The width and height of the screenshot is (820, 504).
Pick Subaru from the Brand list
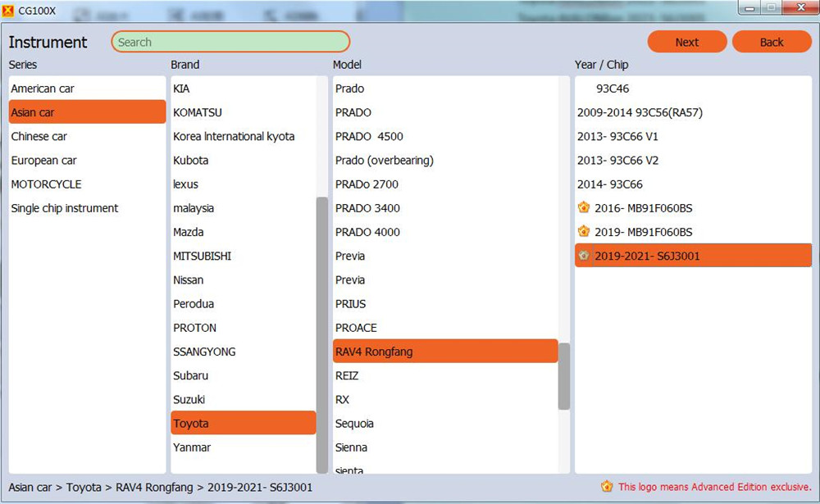(x=244, y=375)
